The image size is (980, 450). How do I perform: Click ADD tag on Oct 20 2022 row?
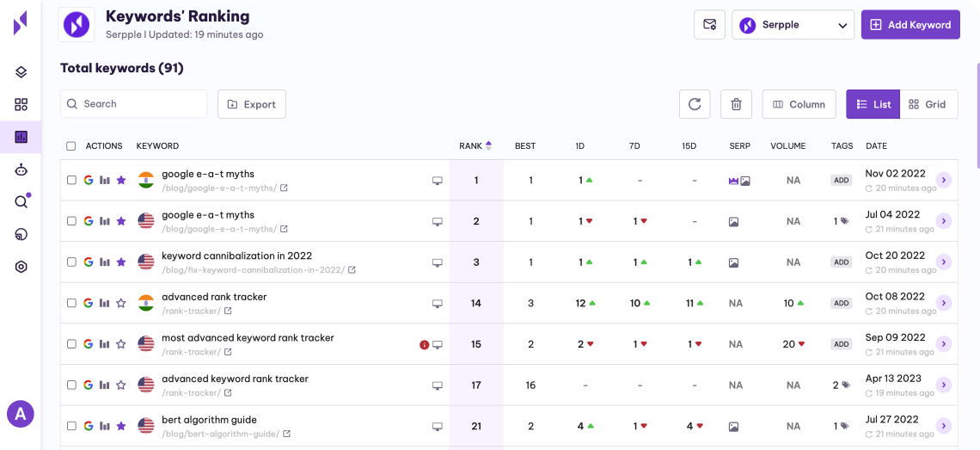[x=842, y=262]
